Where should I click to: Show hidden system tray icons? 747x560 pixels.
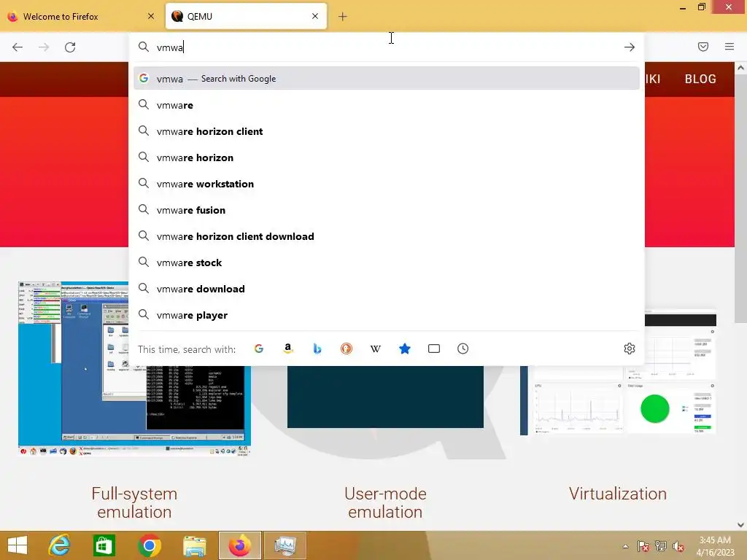625,546
